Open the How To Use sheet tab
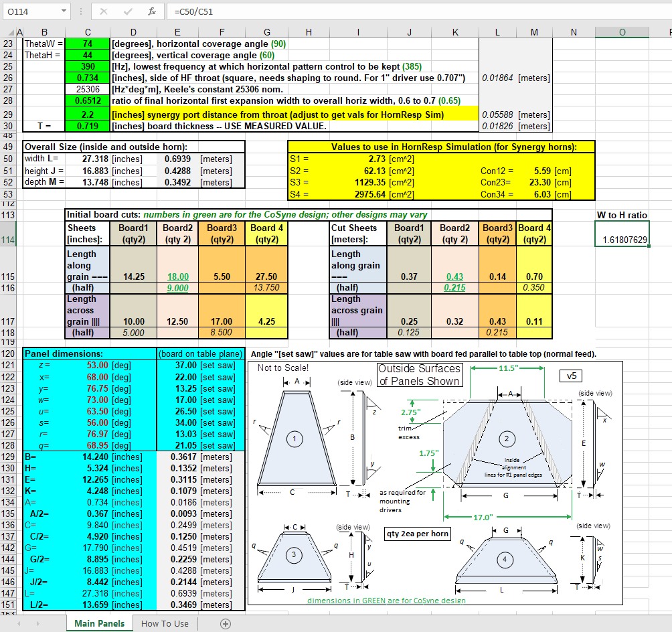The image size is (672, 632). coord(165,623)
